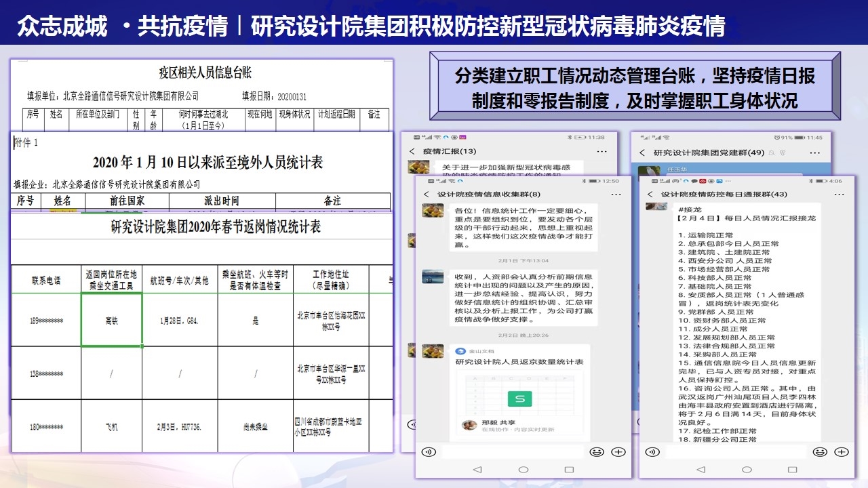Click the 填报日期：20200131 text
Viewport: 868px width, 488px height.
[274, 96]
